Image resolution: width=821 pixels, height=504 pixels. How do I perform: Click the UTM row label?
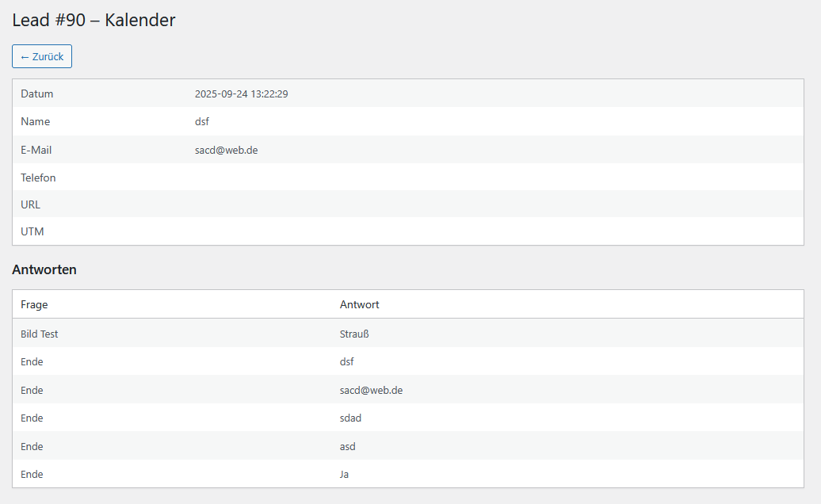pos(32,232)
